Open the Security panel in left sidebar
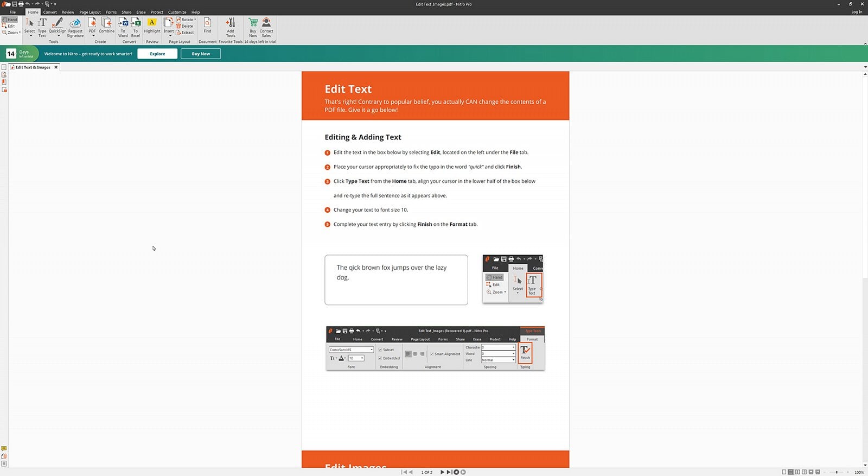The width and height of the screenshot is (868, 476). tap(4, 90)
